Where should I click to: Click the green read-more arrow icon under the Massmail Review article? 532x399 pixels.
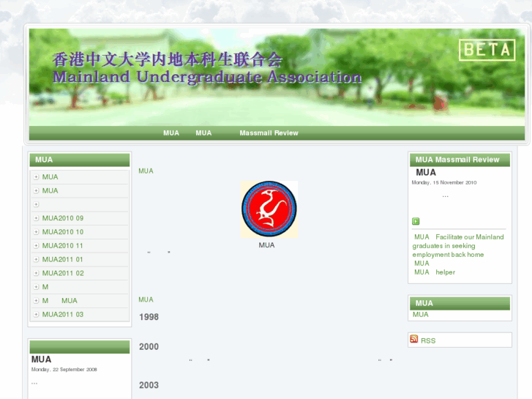pos(416,221)
